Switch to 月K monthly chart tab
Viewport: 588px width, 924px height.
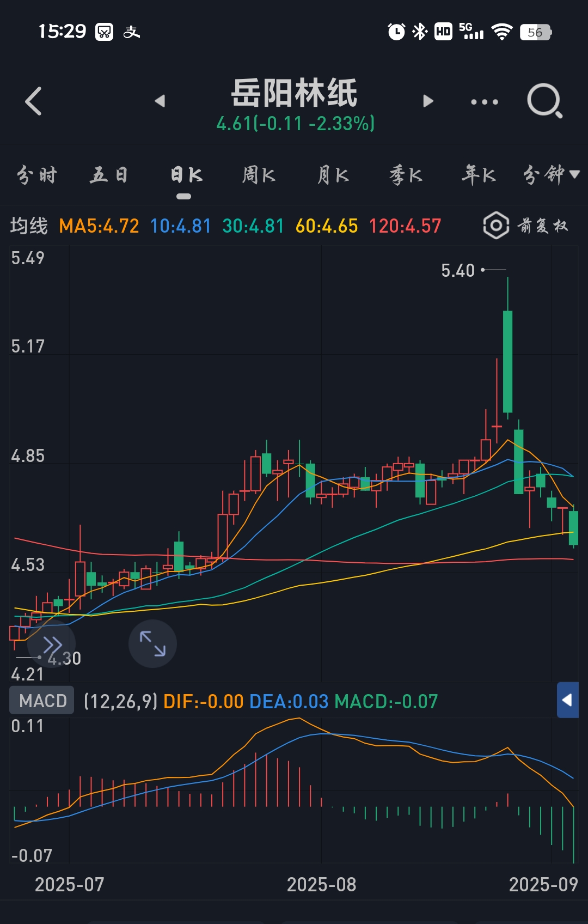333,175
